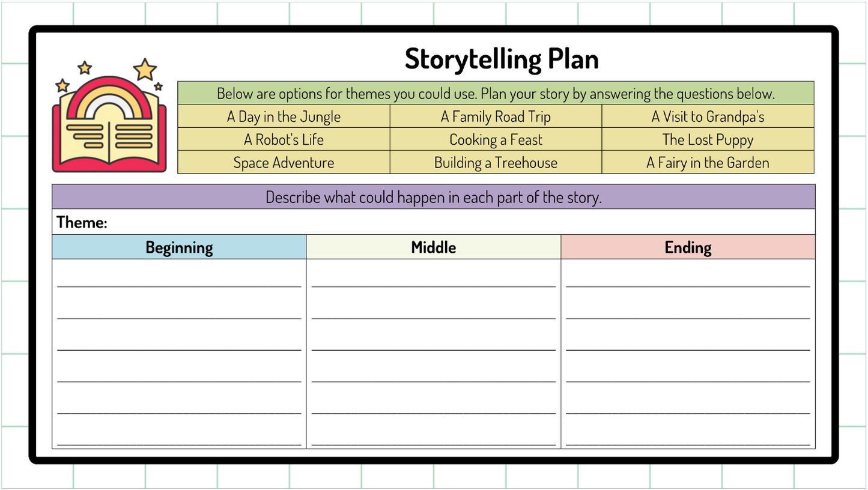
Task: Select the pink Ending column header
Action: click(x=688, y=247)
